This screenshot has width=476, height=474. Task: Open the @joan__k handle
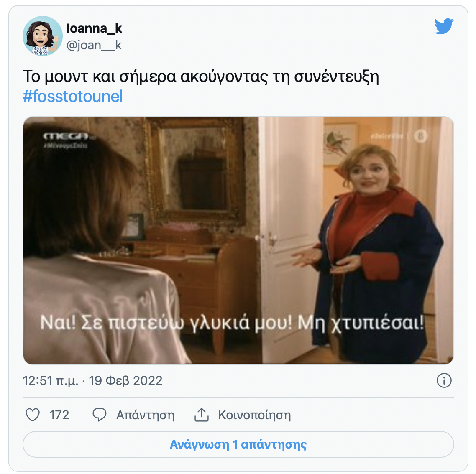[x=94, y=45]
